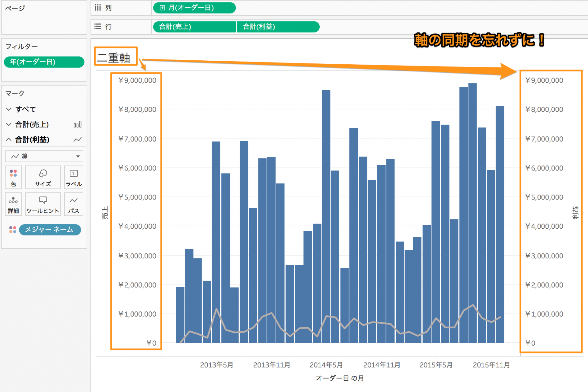Screen dimensions: 588x392
Task: Click the color dots icon beside メジャー ネーム
Action: pyautogui.click(x=13, y=230)
